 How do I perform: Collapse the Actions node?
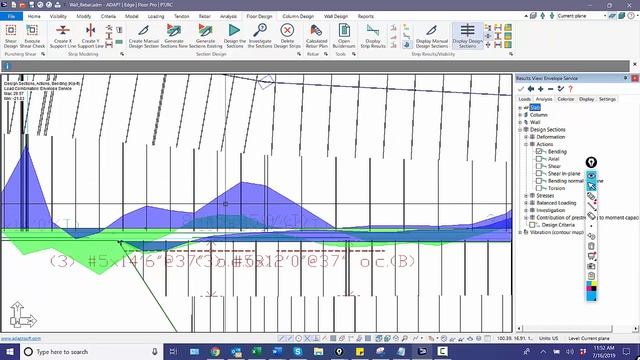point(526,144)
